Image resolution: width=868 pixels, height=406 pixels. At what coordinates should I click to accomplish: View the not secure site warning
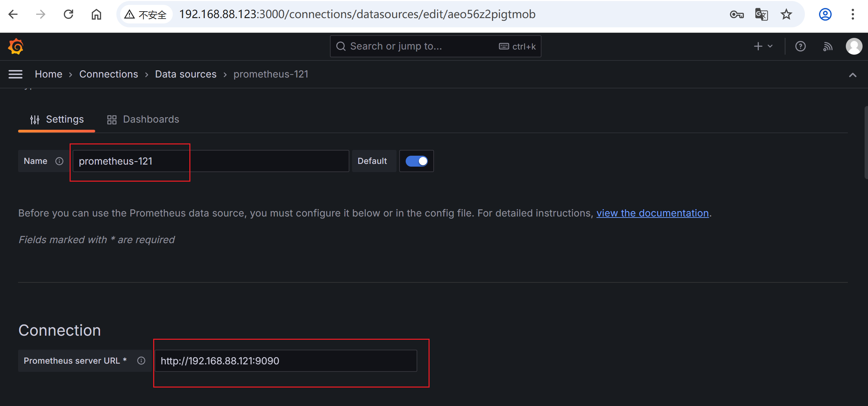click(x=146, y=14)
